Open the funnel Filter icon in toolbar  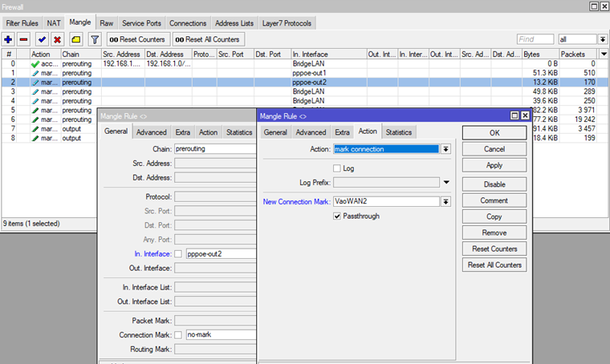pos(94,39)
